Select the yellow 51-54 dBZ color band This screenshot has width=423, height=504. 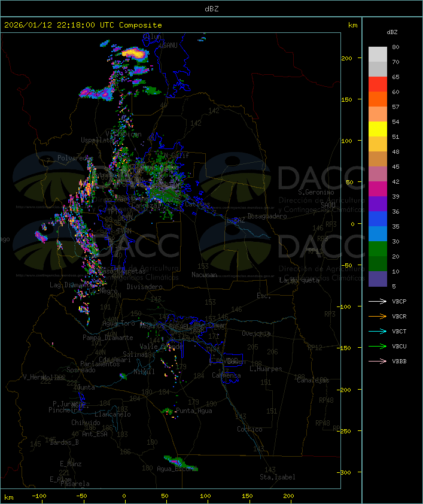pos(378,129)
